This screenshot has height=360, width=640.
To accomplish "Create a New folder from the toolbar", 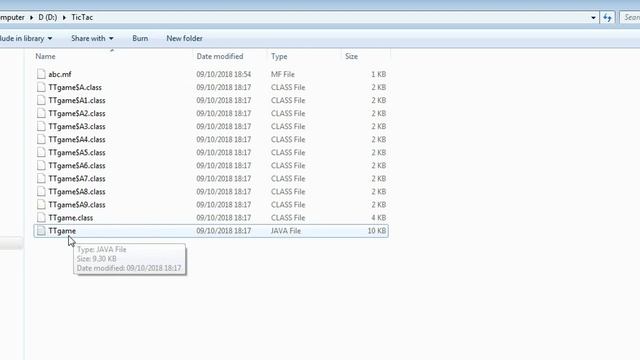I will point(184,38).
